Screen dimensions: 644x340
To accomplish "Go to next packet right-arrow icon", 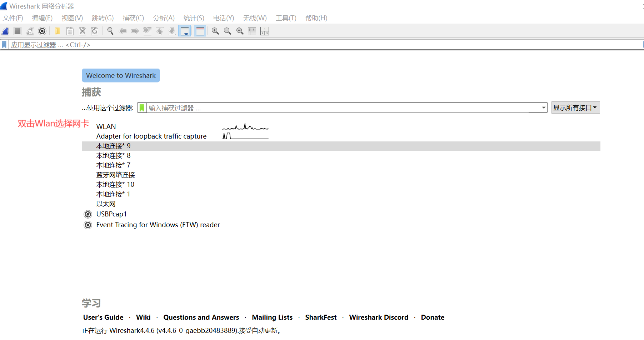I will pos(135,31).
